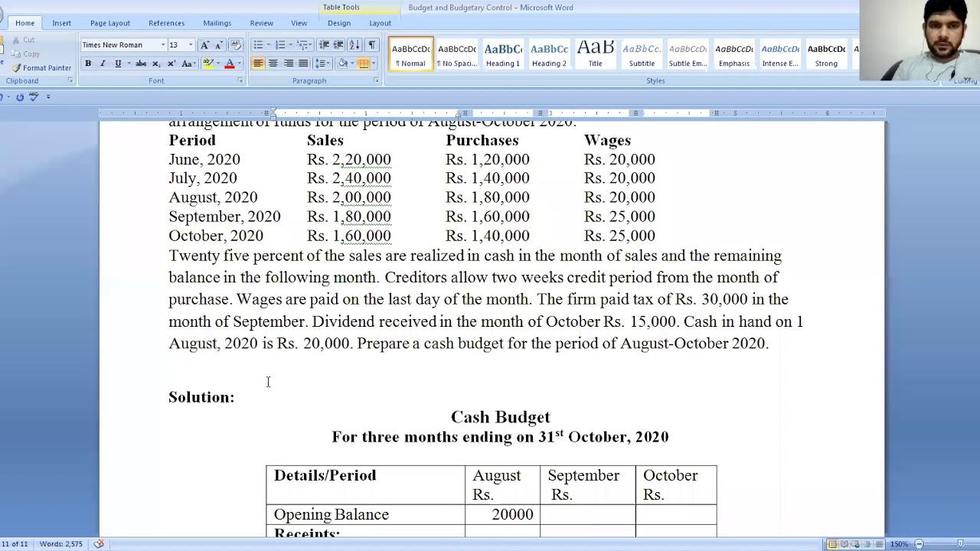Align text right
The width and height of the screenshot is (980, 551).
(x=289, y=64)
